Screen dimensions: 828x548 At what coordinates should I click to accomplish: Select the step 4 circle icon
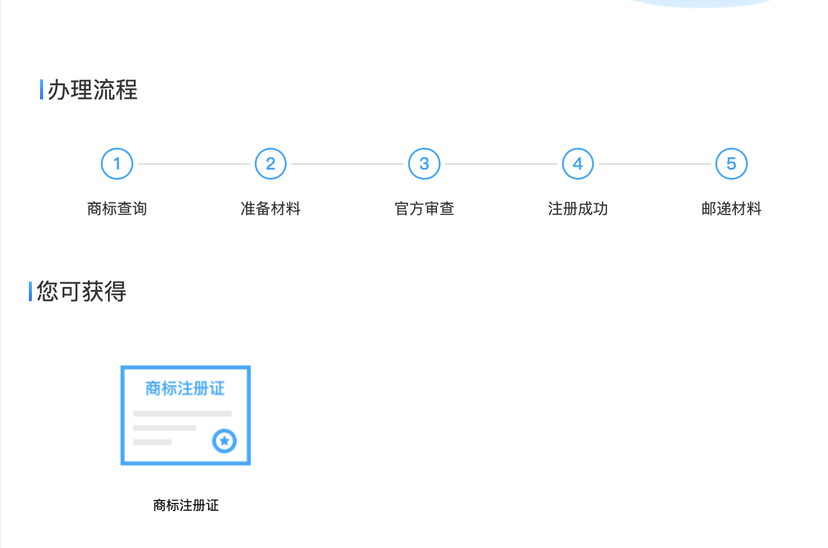577,164
